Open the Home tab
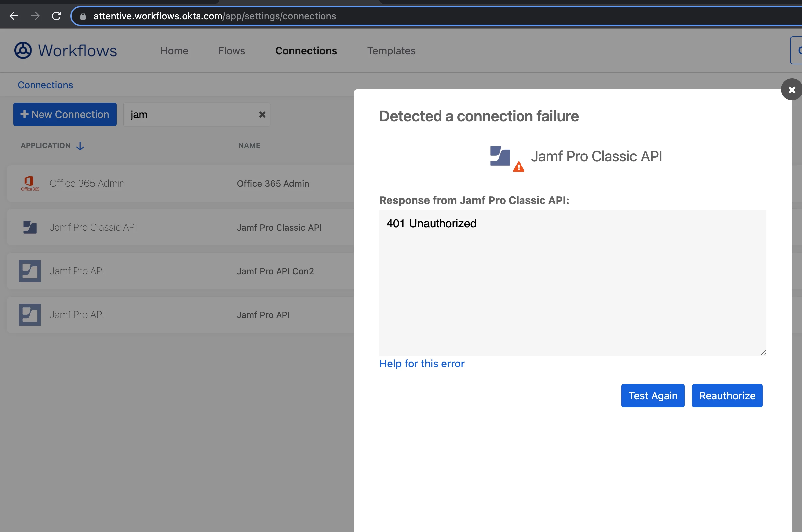 [174, 51]
